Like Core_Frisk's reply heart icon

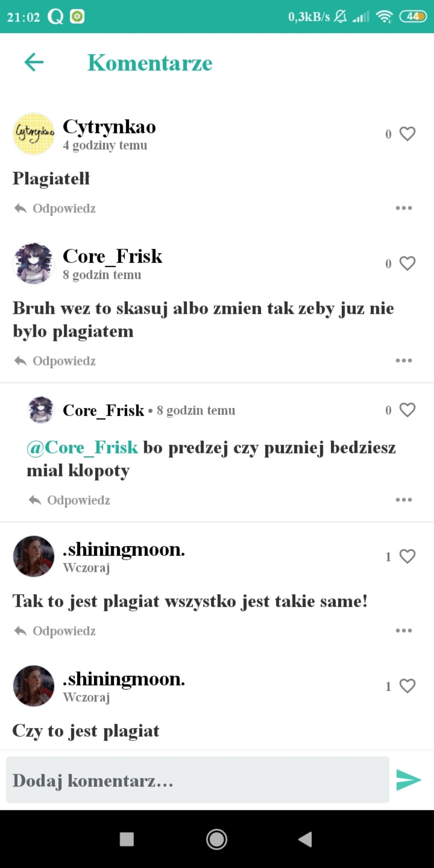407,410
